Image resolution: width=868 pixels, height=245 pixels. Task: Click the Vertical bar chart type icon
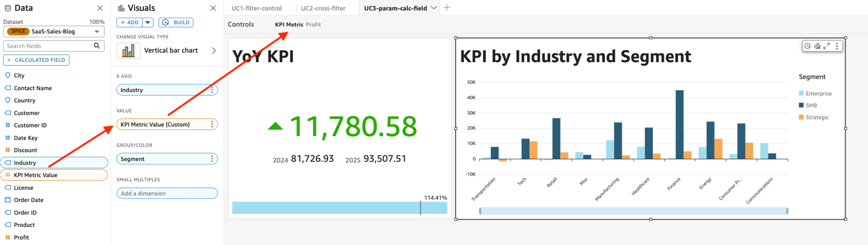128,50
